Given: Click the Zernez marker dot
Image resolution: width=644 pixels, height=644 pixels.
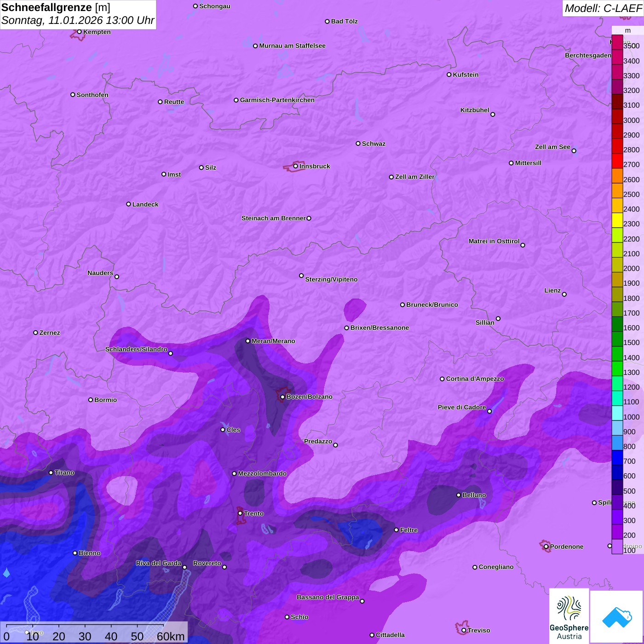Looking at the screenshot, I should click(36, 333).
